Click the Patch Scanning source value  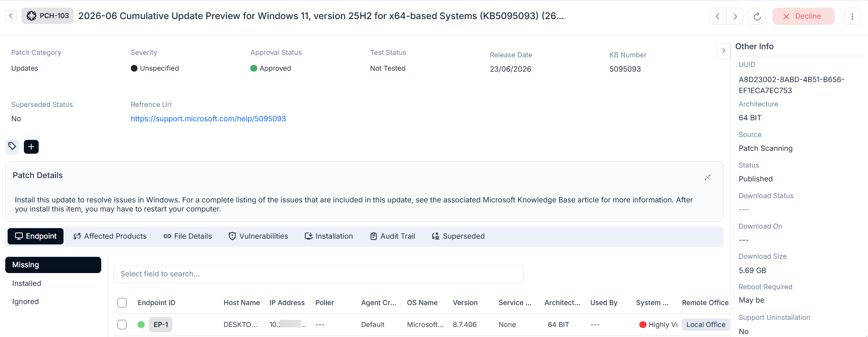(x=765, y=148)
